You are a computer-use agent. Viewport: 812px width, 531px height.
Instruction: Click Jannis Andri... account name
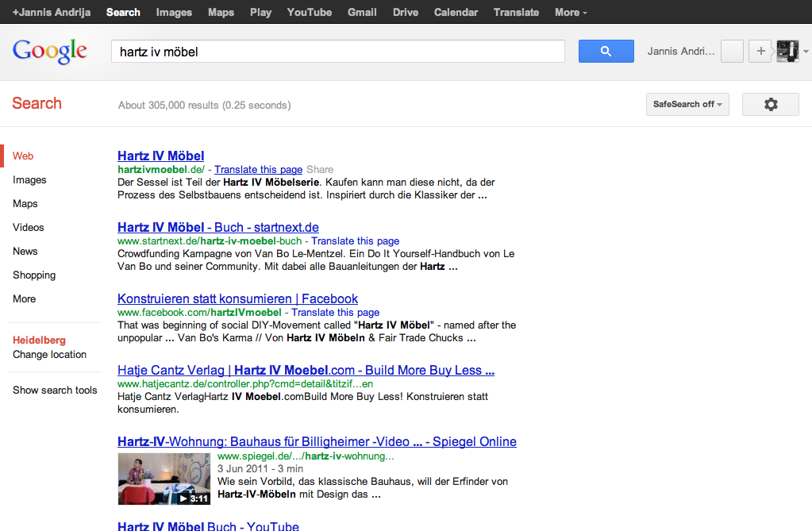point(681,52)
